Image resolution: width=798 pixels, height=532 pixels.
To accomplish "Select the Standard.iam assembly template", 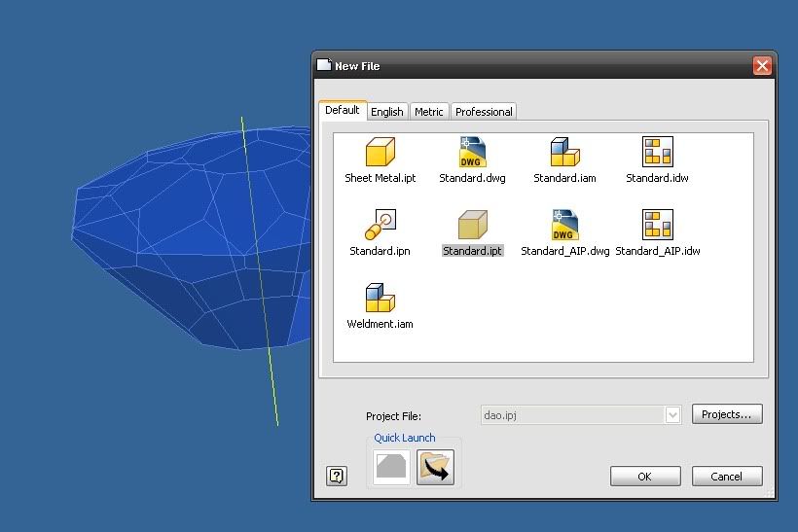I will pos(564,154).
